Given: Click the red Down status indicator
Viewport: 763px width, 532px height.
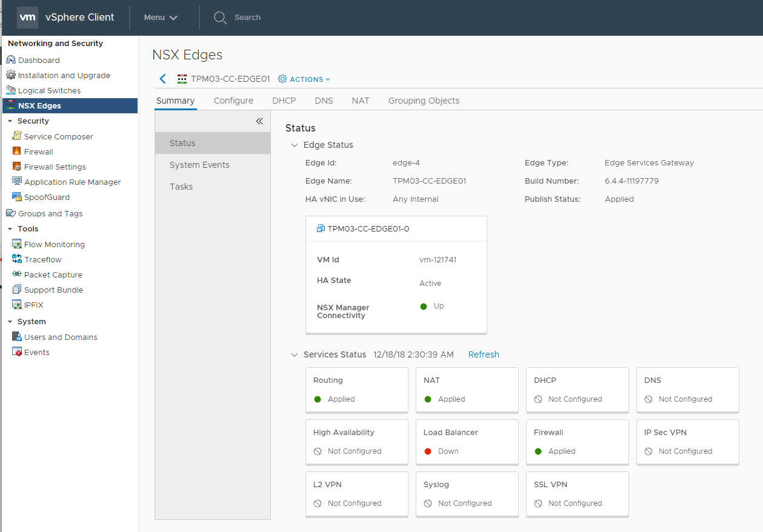Looking at the screenshot, I should point(428,451).
